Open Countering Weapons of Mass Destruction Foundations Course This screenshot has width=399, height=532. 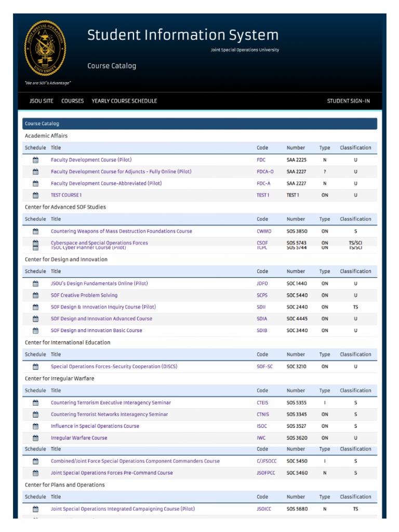122,231
